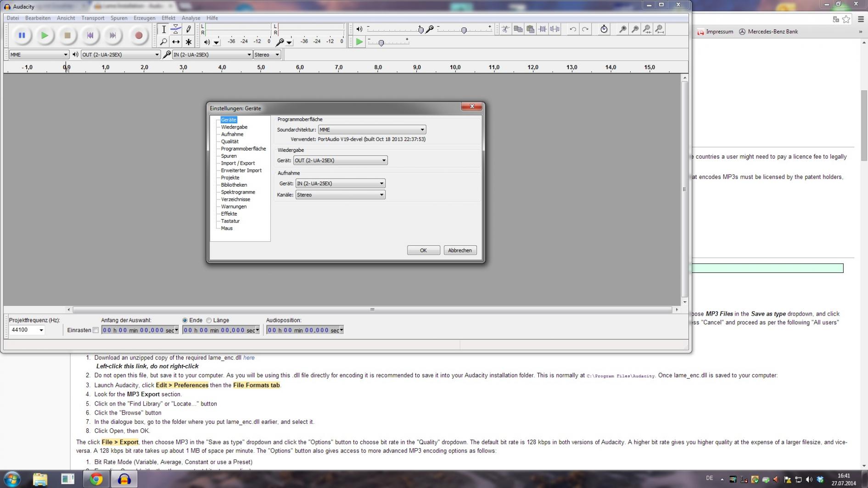Click Trim audio icon

tap(543, 29)
